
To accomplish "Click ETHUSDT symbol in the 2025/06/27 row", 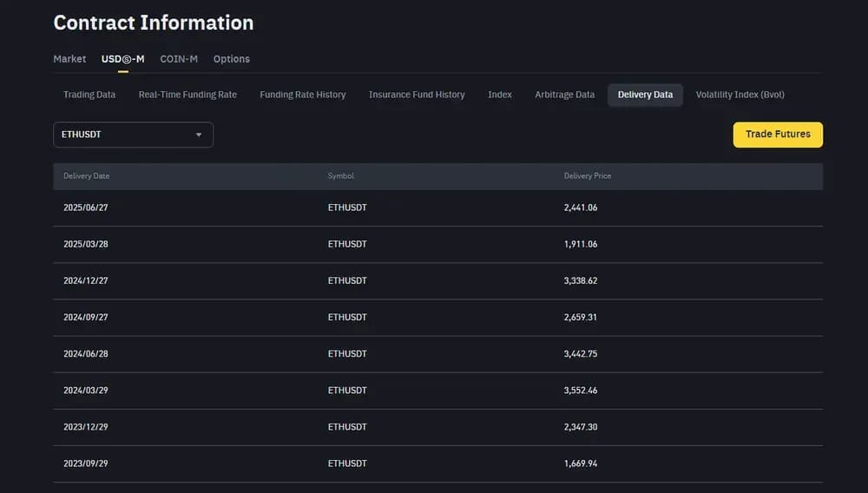I will (347, 207).
